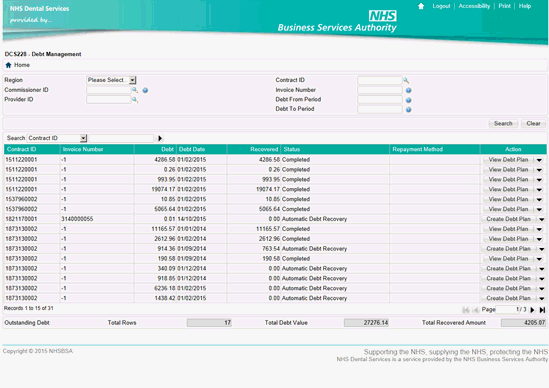Image resolution: width=549 pixels, height=388 pixels.
Task: Focus the Debt To Period field
Action: point(380,109)
